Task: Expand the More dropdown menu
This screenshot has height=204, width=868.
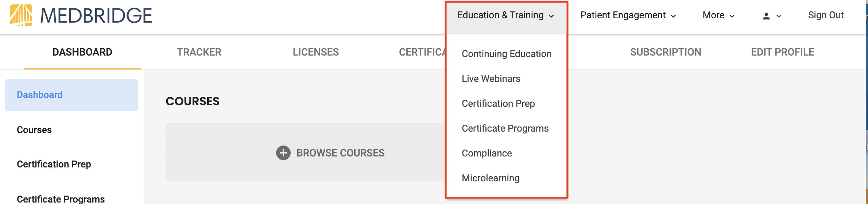Action: pyautogui.click(x=718, y=15)
